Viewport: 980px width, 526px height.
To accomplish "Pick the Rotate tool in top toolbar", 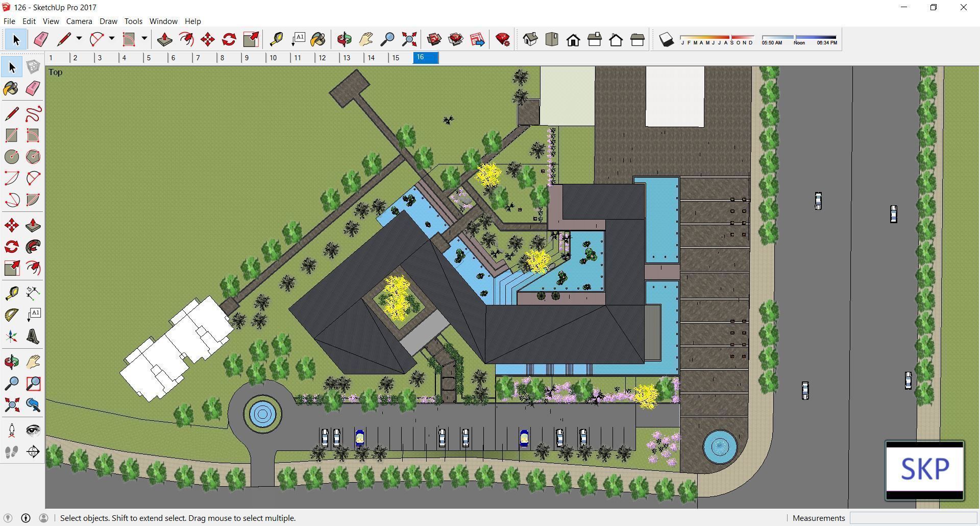I will [229, 39].
